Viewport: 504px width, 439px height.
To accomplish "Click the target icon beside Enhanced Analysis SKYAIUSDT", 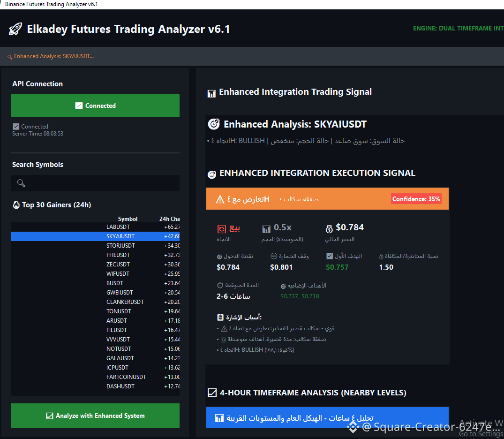I will tap(214, 124).
